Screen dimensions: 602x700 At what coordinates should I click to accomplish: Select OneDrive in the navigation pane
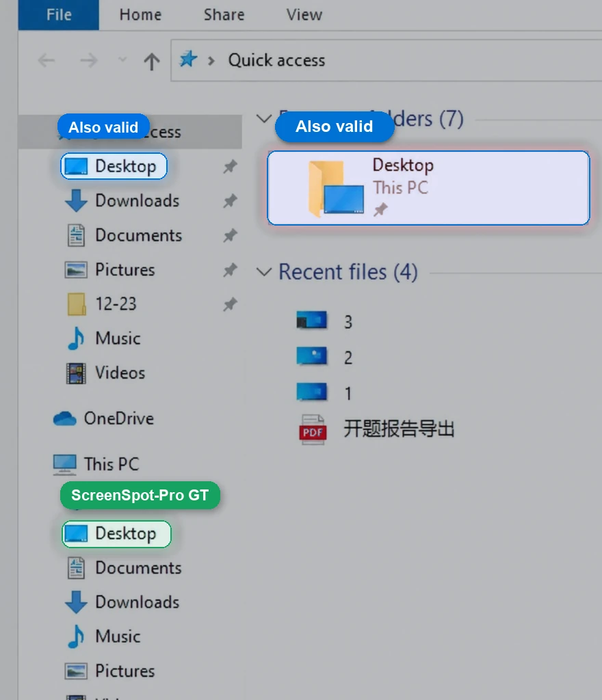pyautogui.click(x=103, y=418)
